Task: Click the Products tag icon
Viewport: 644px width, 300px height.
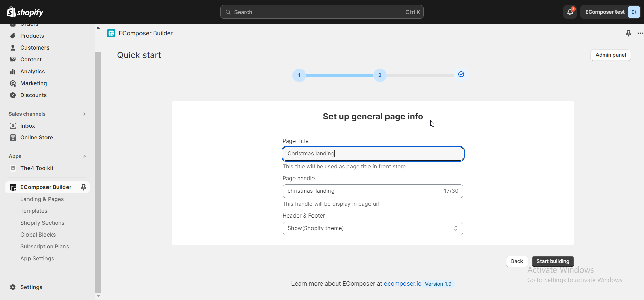Action: [x=13, y=36]
